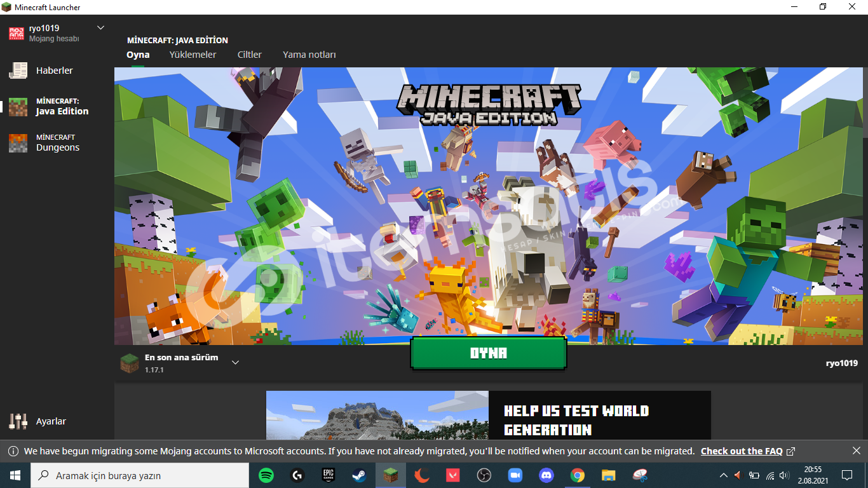Expand the version selector chevron

click(235, 363)
